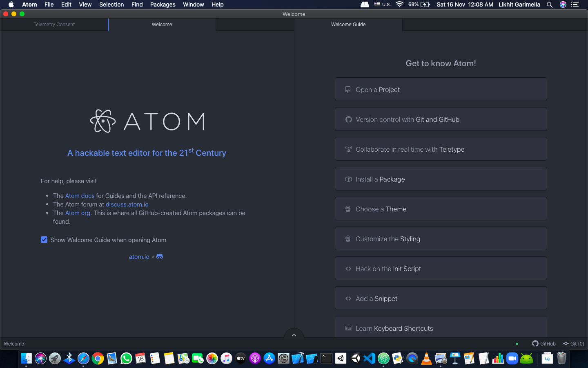The height and width of the screenshot is (368, 588).
Task: Open System Preferences from the dock
Action: [x=283, y=359]
